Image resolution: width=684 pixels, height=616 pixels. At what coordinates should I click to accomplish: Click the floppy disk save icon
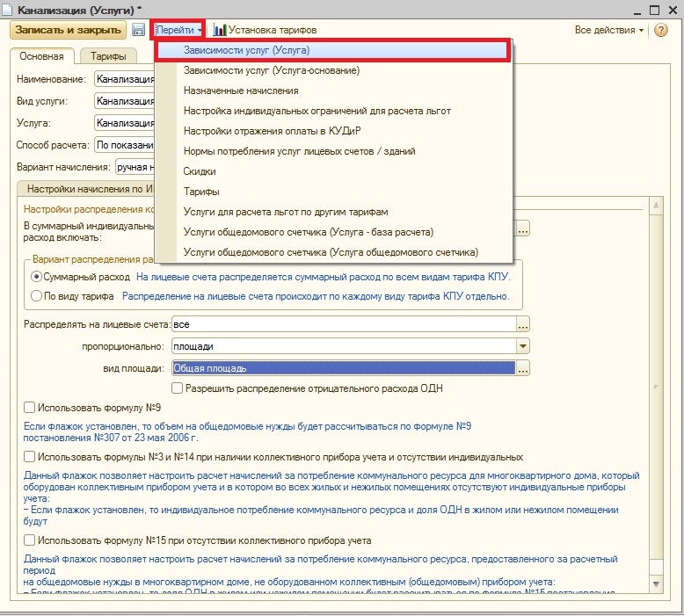click(138, 30)
